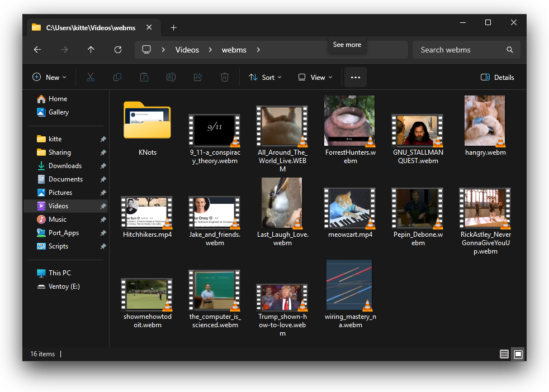The height and width of the screenshot is (392, 549).
Task: Select All_Around_The_World_Live.WEBM file
Action: 282,138
